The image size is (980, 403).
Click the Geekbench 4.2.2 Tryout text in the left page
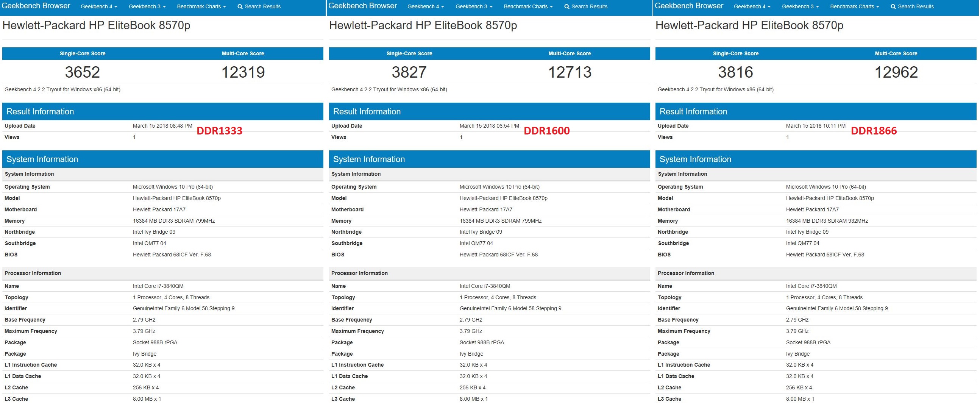click(x=62, y=90)
